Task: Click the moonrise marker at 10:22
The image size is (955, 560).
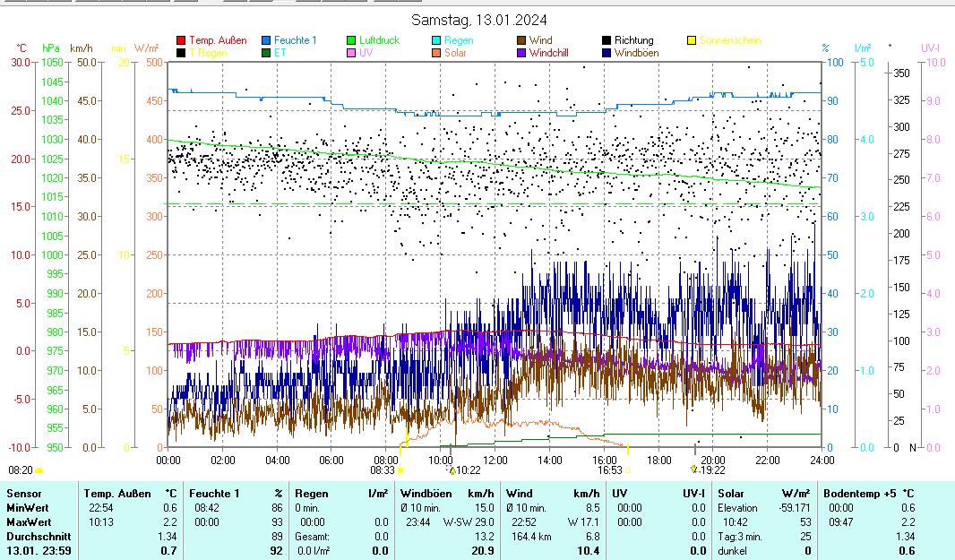Action: [x=452, y=470]
